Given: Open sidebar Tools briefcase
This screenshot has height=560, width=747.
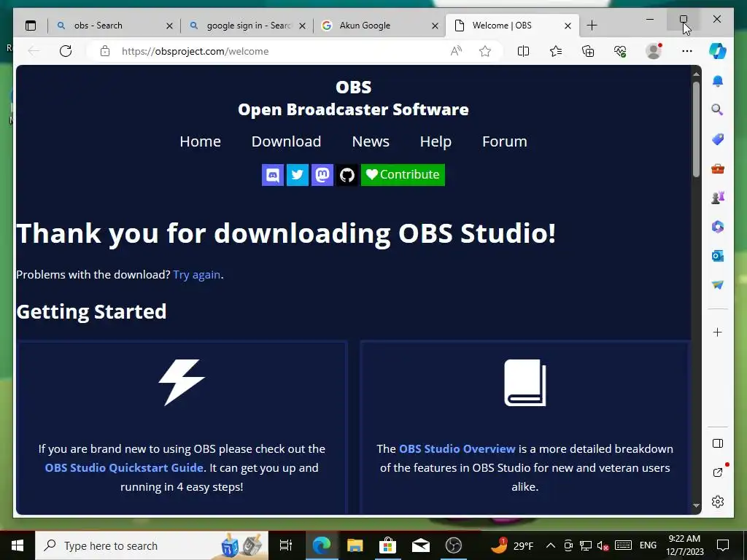Looking at the screenshot, I should pyautogui.click(x=718, y=168).
